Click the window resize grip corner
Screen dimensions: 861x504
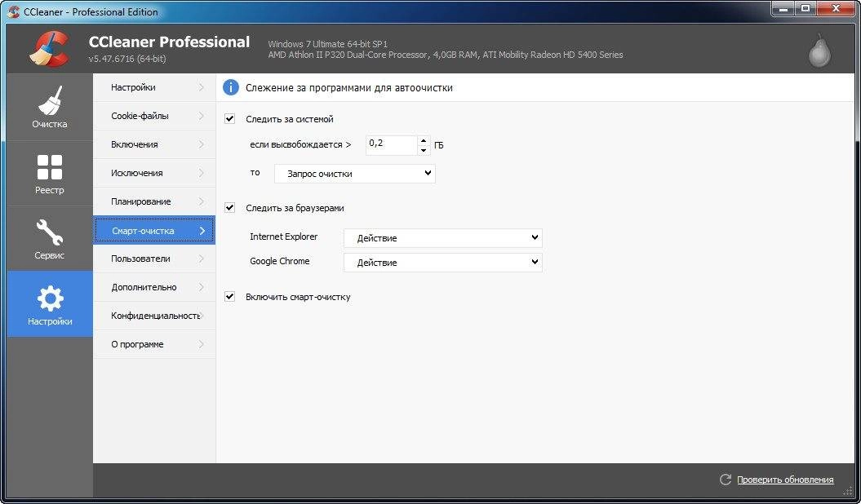click(x=847, y=491)
